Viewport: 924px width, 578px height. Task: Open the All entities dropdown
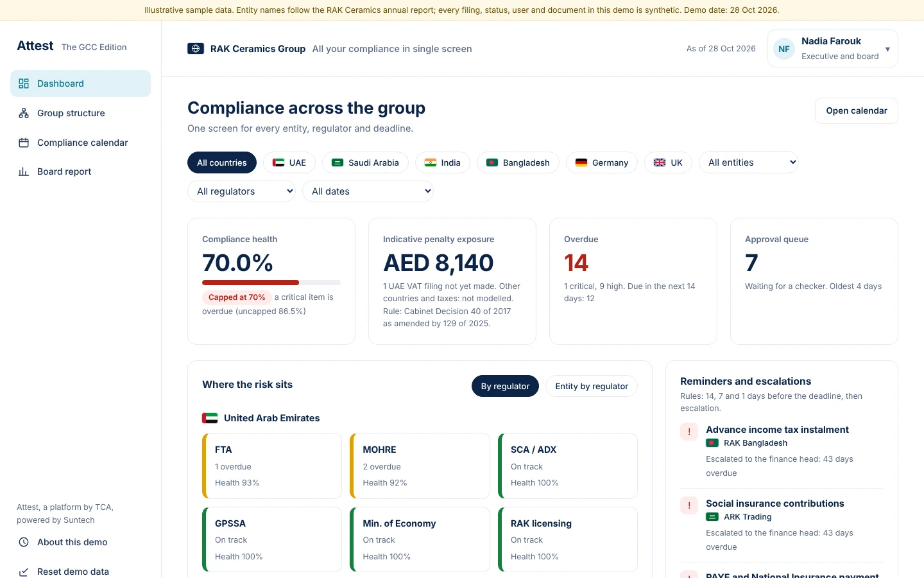pos(749,162)
